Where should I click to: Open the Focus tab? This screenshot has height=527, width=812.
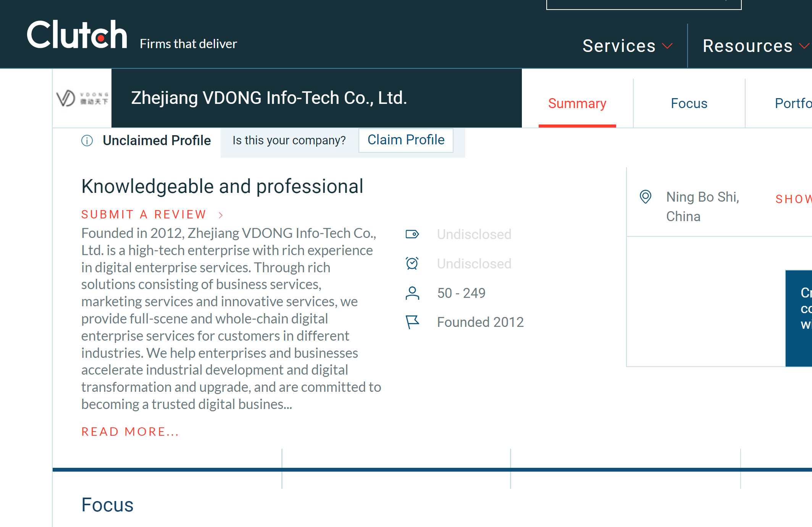(x=689, y=103)
